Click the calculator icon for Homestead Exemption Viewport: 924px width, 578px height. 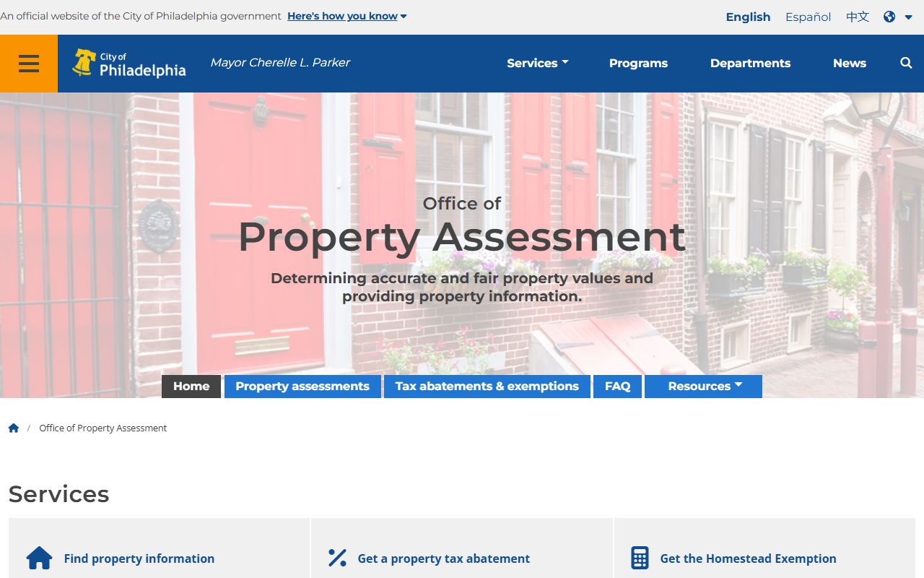pos(640,558)
